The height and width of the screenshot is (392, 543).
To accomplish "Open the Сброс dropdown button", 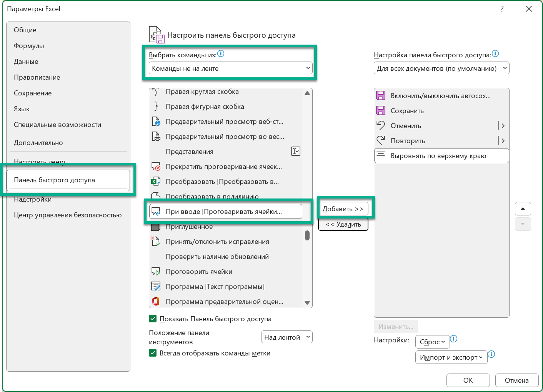I will point(432,342).
